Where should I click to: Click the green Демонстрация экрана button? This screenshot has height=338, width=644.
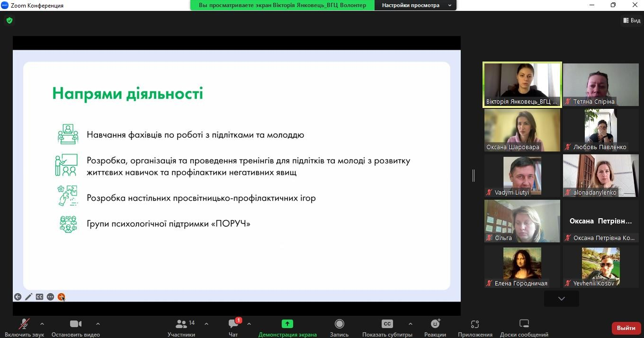287,328
